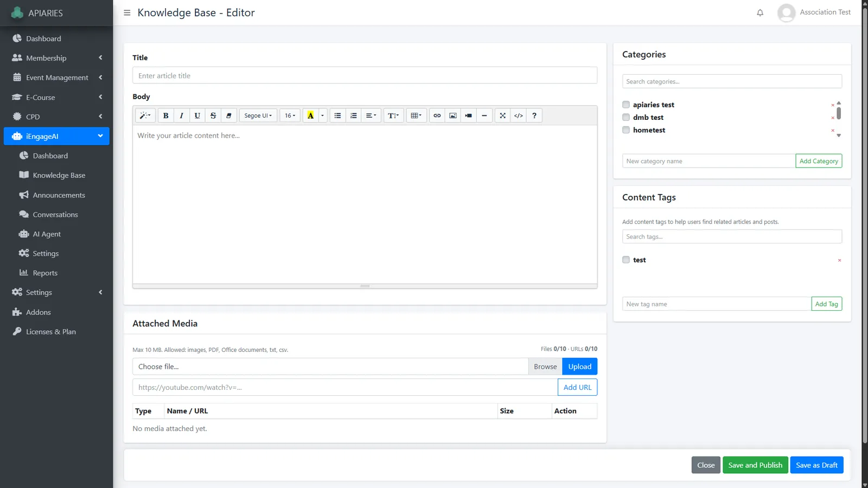Image resolution: width=868 pixels, height=488 pixels.
Task: Open the table insert dropdown
Action: (416, 115)
